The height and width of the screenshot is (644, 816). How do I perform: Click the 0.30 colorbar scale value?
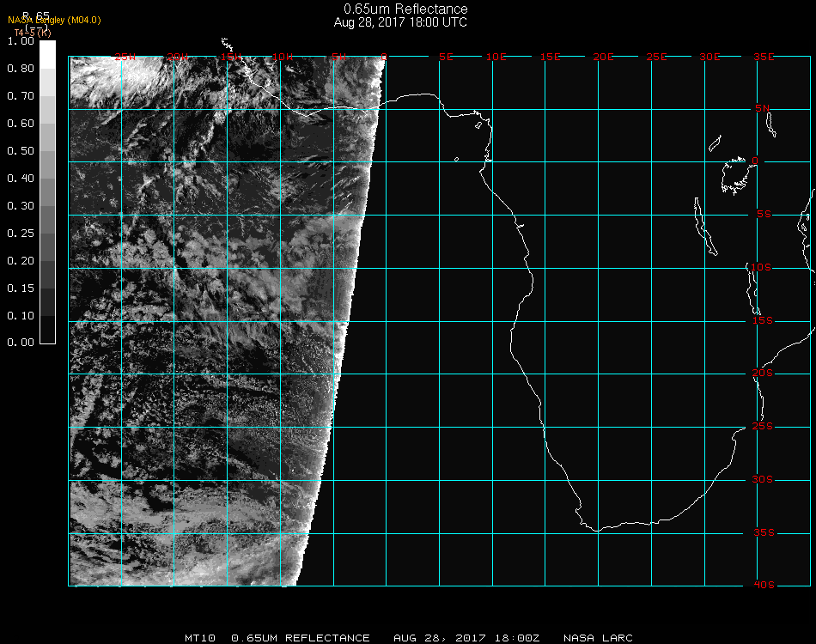(21, 206)
